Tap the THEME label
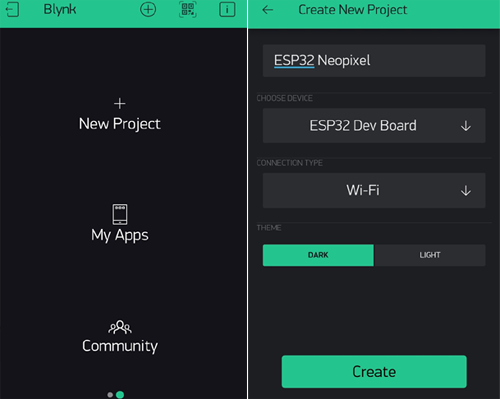The height and width of the screenshot is (399, 500). [x=269, y=228]
